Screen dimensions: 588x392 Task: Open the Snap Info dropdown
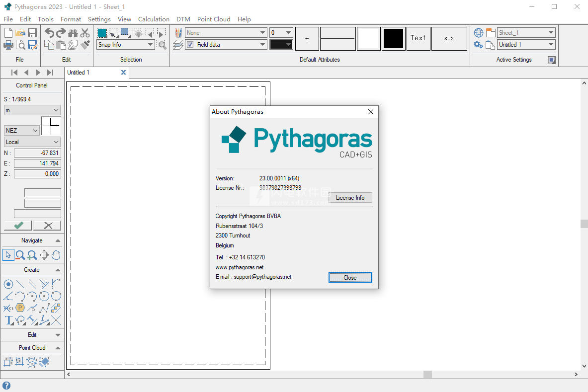click(x=125, y=45)
